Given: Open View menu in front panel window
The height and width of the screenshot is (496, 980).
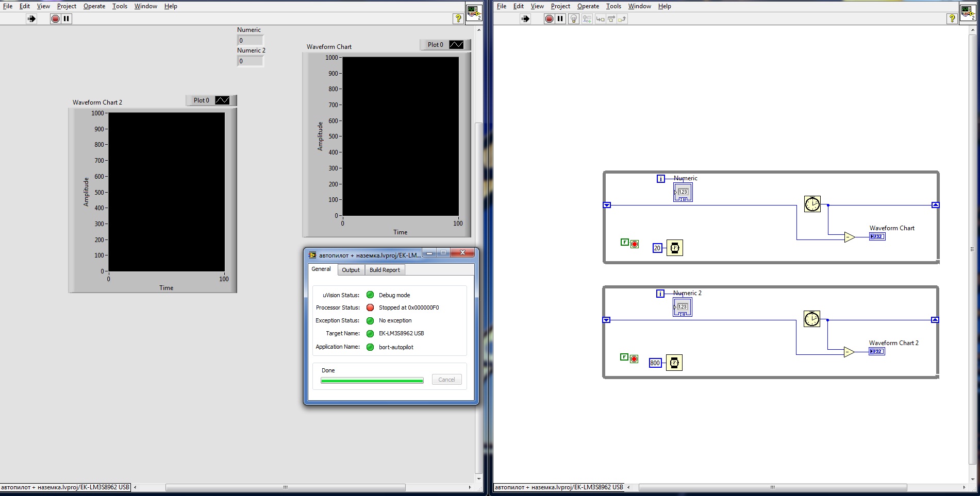Looking at the screenshot, I should [x=43, y=6].
